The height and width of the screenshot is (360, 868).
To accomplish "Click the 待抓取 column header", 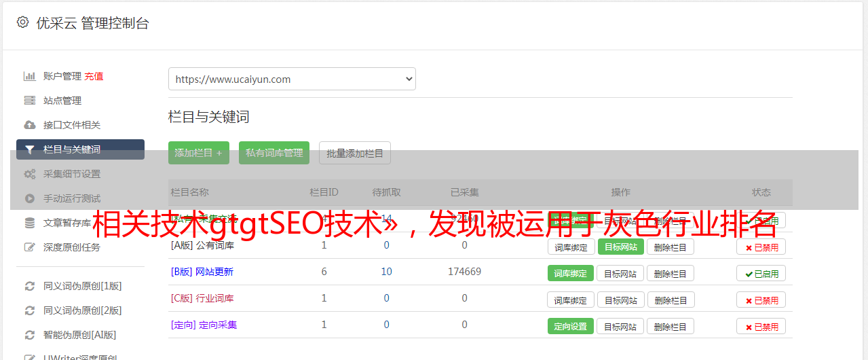I will 386,192.
